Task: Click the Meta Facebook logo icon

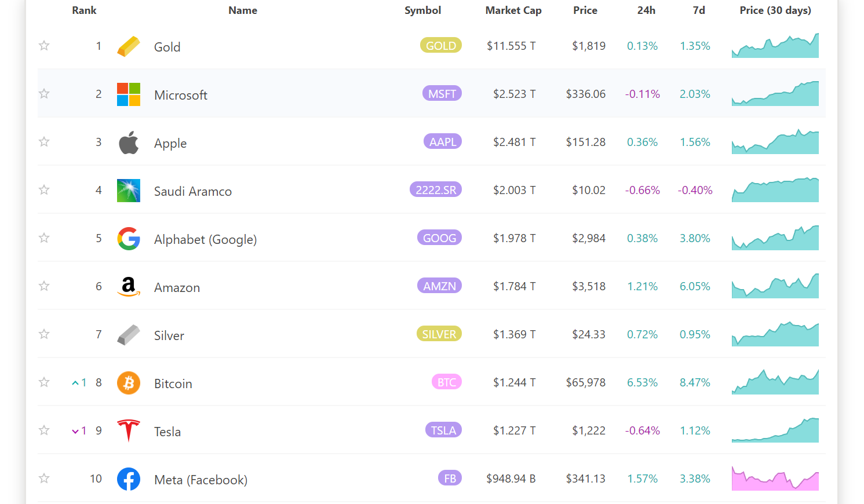Action: (128, 479)
